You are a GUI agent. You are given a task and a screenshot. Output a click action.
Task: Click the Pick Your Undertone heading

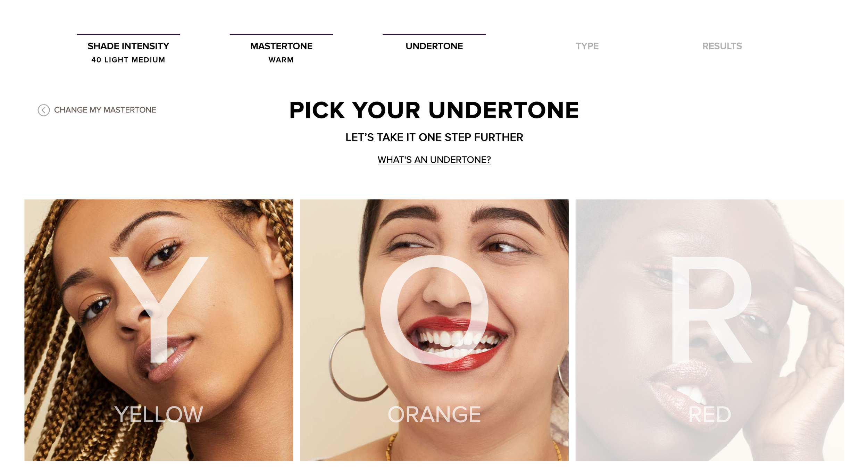[434, 110]
